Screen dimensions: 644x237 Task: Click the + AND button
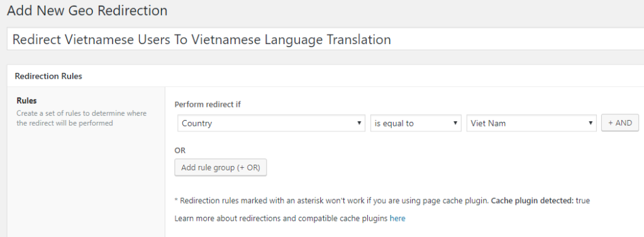click(619, 123)
